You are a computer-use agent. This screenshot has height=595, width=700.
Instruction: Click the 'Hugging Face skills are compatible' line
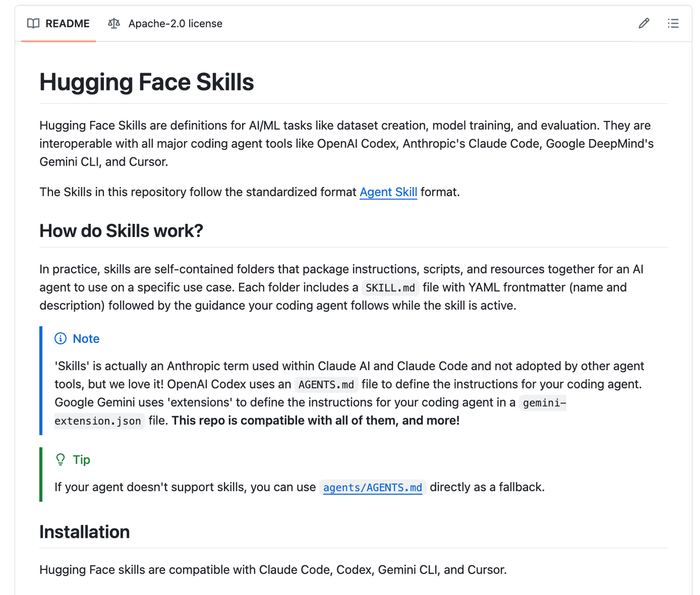pyautogui.click(x=273, y=569)
